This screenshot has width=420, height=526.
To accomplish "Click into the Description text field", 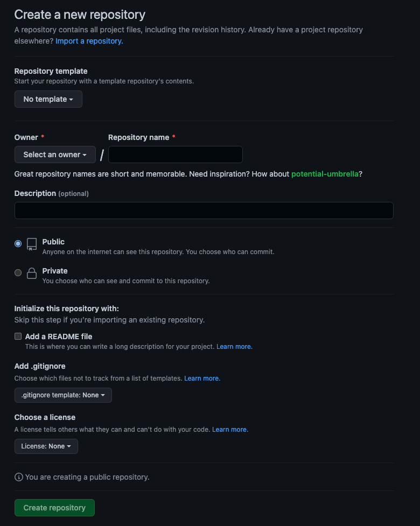I will [204, 211].
